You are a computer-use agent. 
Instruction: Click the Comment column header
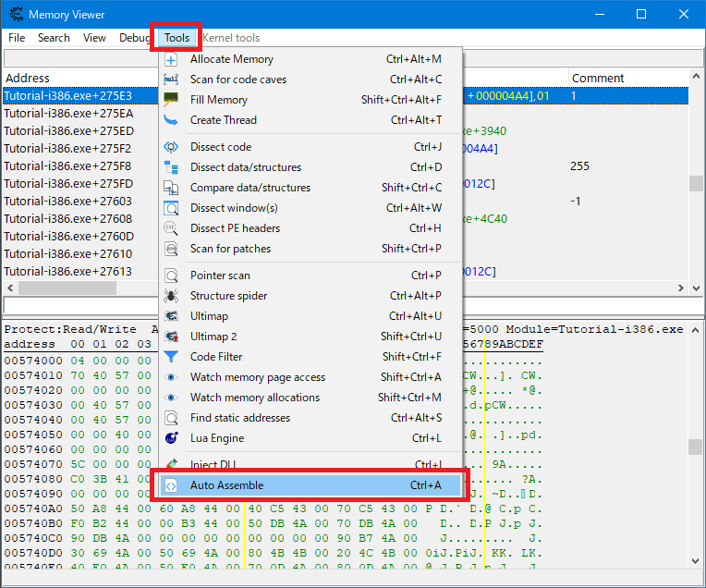click(x=598, y=78)
